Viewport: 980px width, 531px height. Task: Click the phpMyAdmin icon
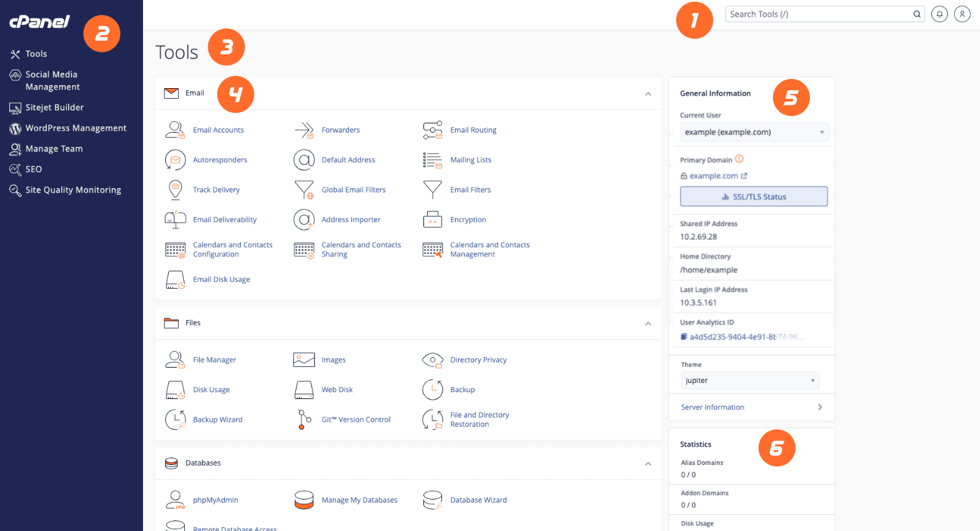pos(175,500)
